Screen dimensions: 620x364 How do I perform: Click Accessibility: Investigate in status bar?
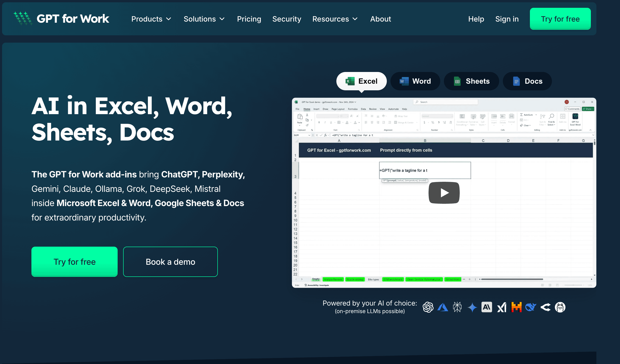(x=316, y=285)
